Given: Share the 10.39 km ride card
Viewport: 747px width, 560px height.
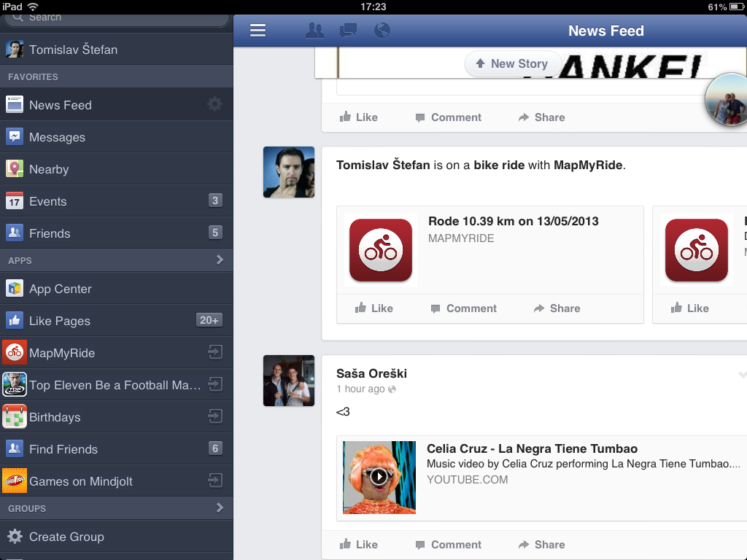Looking at the screenshot, I should click(557, 308).
